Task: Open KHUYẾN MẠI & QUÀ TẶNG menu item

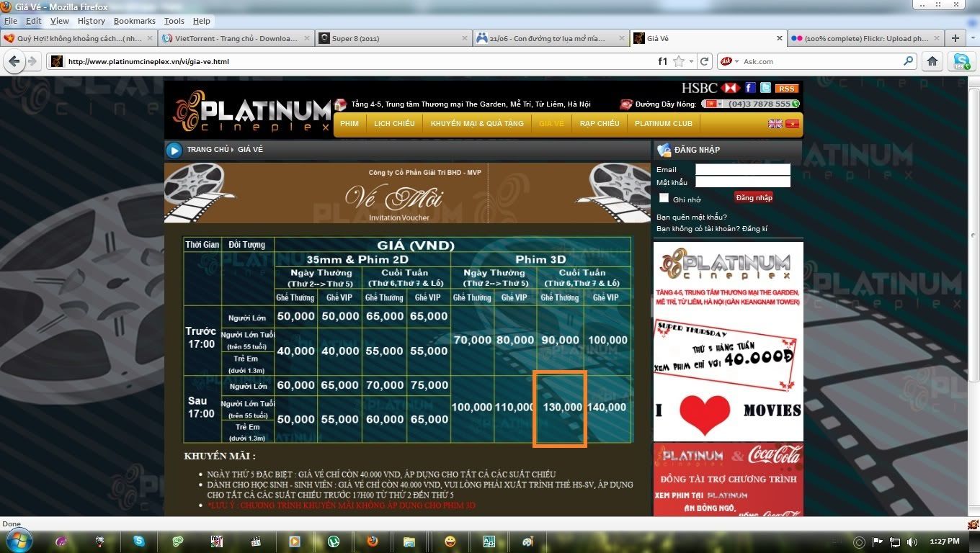Action: tap(477, 124)
